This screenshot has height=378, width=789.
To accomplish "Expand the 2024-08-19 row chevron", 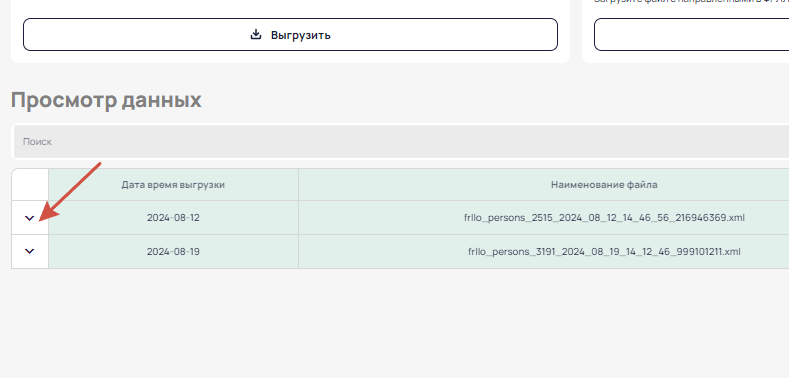I will point(30,251).
